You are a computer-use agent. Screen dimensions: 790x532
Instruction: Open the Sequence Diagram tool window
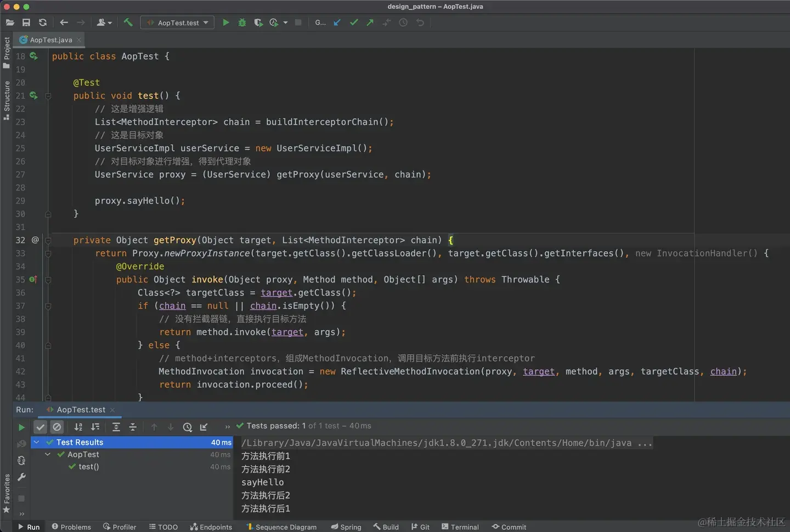pos(281,527)
